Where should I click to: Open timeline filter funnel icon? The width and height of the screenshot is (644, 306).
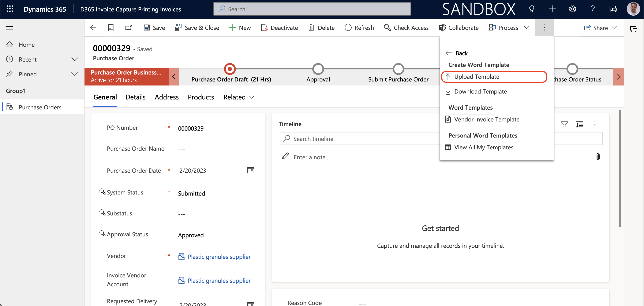tap(564, 124)
